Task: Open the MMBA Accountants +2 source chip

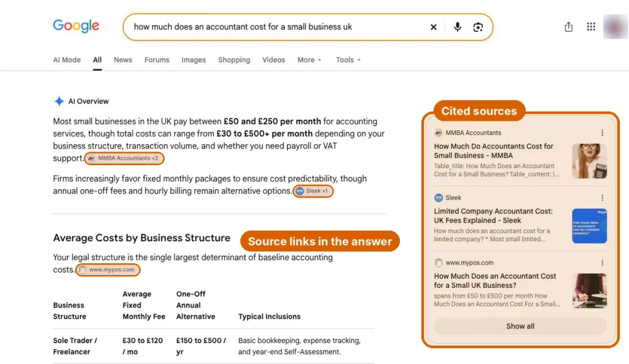Action: [124, 158]
